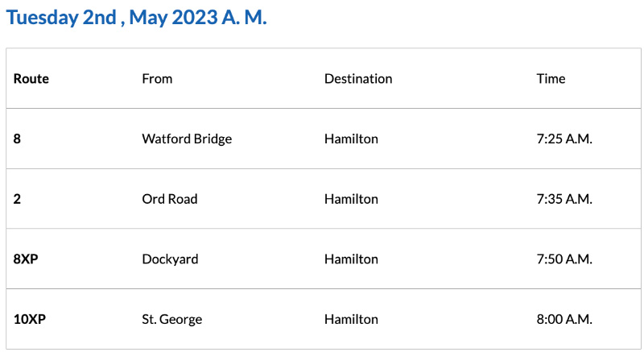Click the 7:25 A.M. time cell
This screenshot has height=352, width=644.
(564, 139)
